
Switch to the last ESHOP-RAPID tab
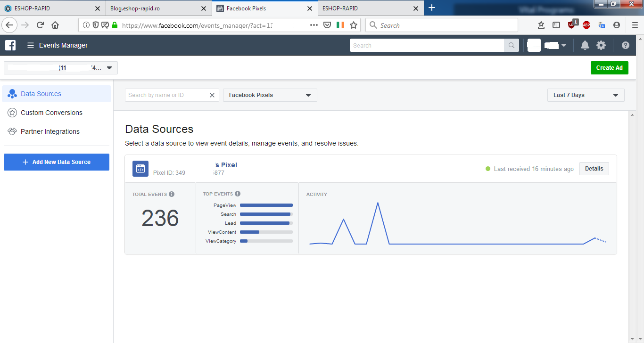pyautogui.click(x=370, y=8)
